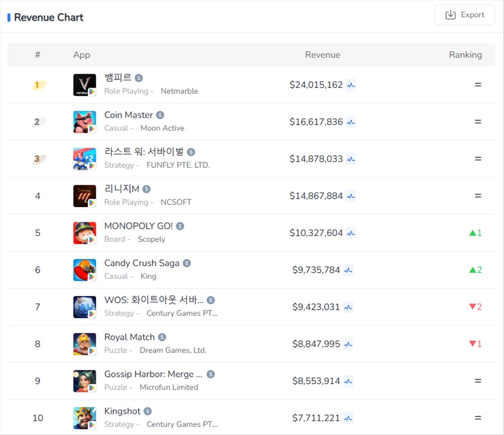Click the paid badge beside Royal Match
Viewport: 504px width, 435px height.
point(162,337)
